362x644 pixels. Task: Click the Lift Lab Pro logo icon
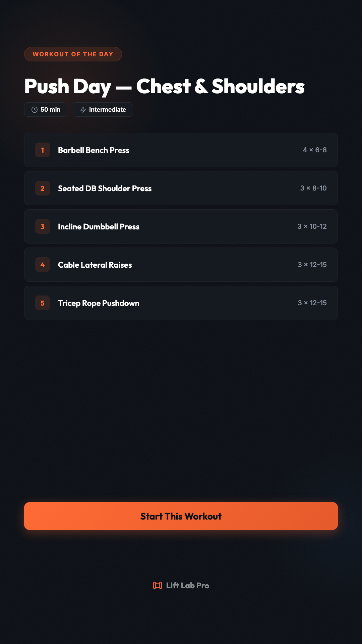[x=158, y=585]
